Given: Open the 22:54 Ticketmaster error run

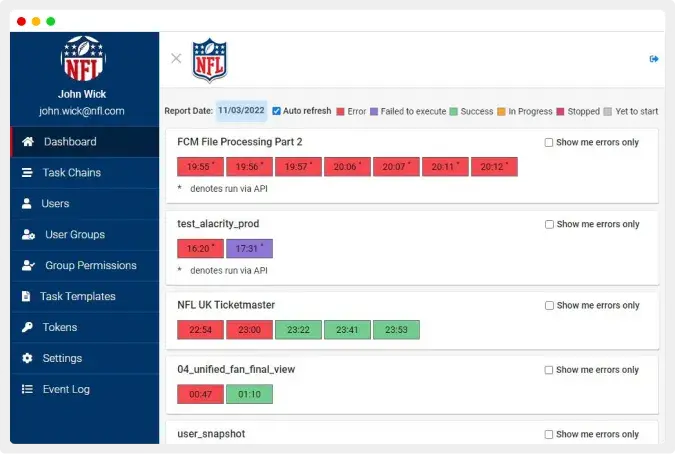Looking at the screenshot, I should 201,330.
